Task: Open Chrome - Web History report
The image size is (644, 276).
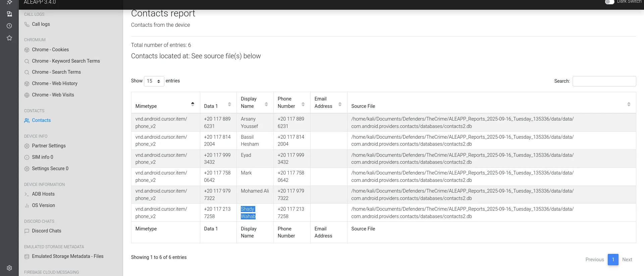Action: pyautogui.click(x=55, y=83)
